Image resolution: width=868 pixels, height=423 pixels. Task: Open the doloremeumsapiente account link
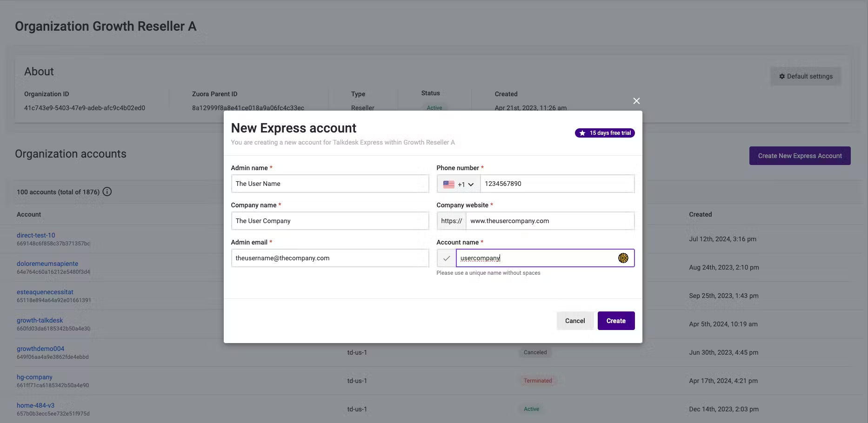(x=47, y=264)
